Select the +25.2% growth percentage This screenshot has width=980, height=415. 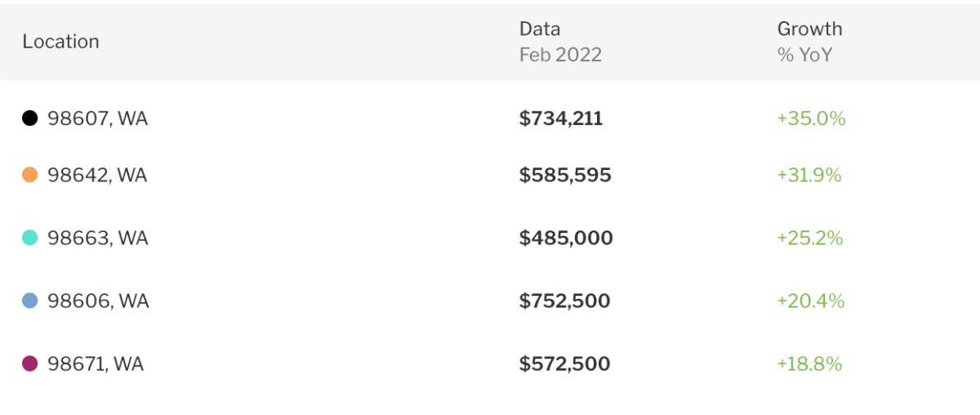click(810, 238)
